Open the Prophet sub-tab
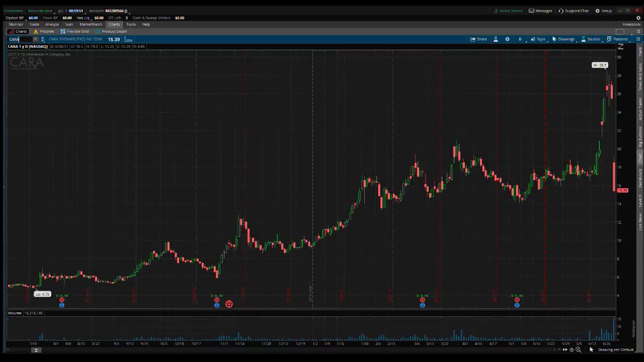Screen dimensions: 644x362 [44, 31]
